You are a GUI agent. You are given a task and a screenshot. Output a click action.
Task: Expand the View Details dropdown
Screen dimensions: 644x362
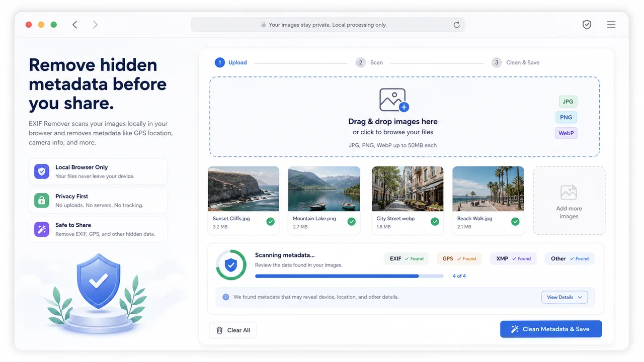tap(565, 297)
